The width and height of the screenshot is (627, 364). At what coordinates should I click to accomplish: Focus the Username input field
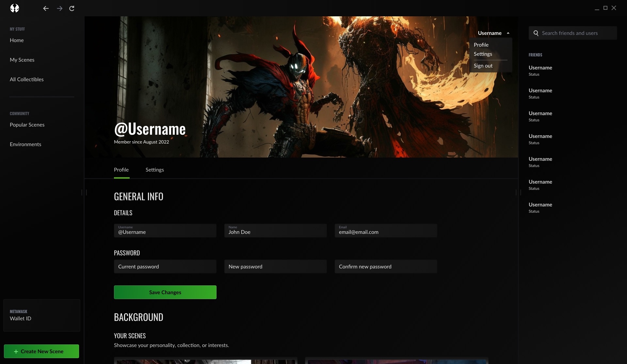[165, 230]
